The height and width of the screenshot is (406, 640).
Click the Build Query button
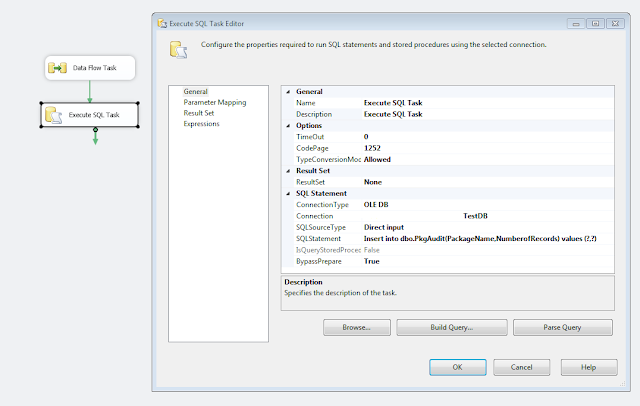click(x=452, y=327)
